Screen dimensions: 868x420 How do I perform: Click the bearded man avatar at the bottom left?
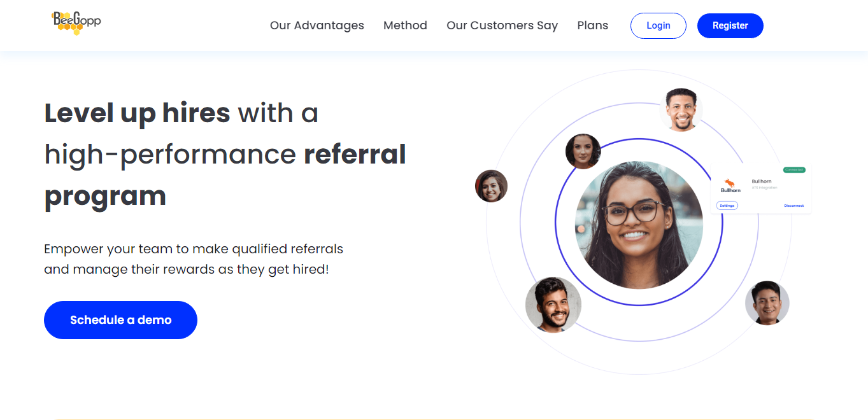tap(553, 305)
